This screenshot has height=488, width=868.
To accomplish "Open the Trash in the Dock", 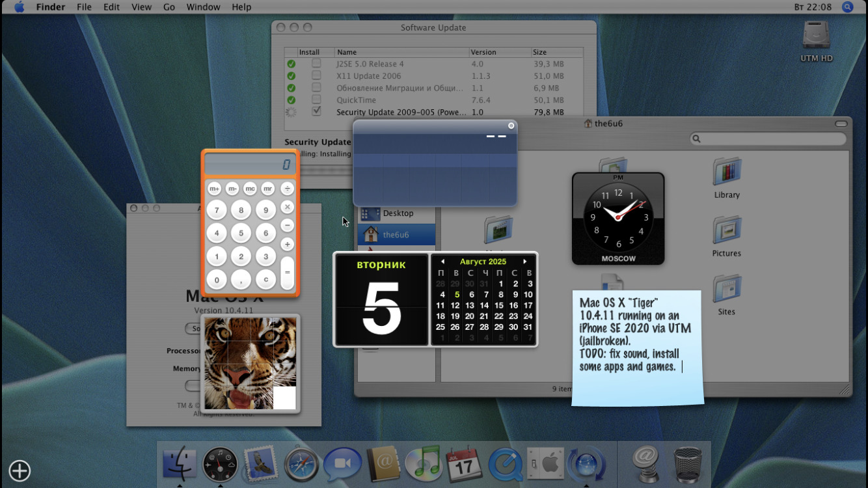I will [x=687, y=464].
